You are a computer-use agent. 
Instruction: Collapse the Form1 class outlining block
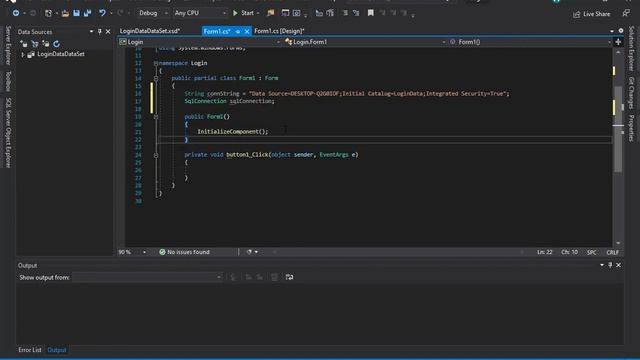pyautogui.click(x=156, y=78)
